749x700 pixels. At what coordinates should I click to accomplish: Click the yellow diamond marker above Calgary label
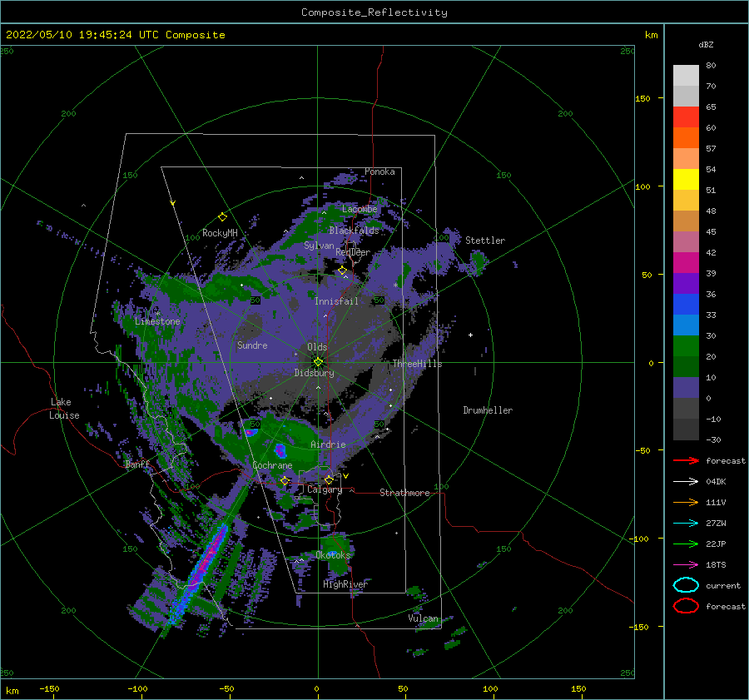pos(329,479)
